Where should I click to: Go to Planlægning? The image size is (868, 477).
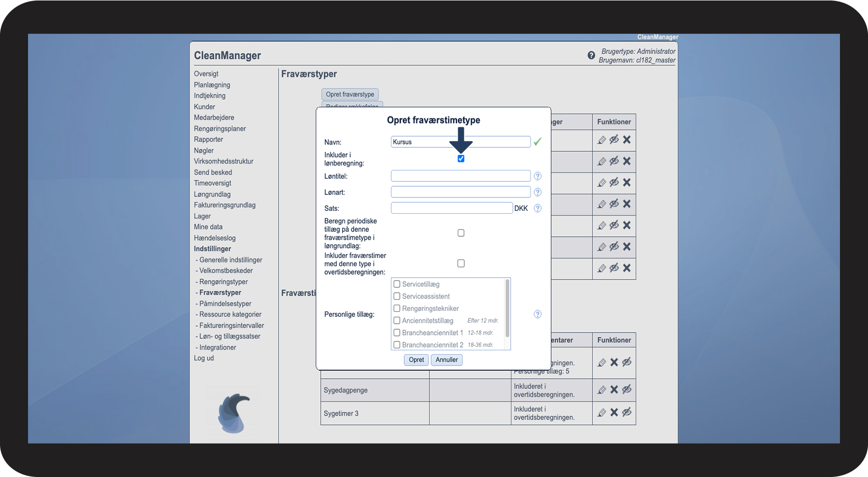(212, 85)
